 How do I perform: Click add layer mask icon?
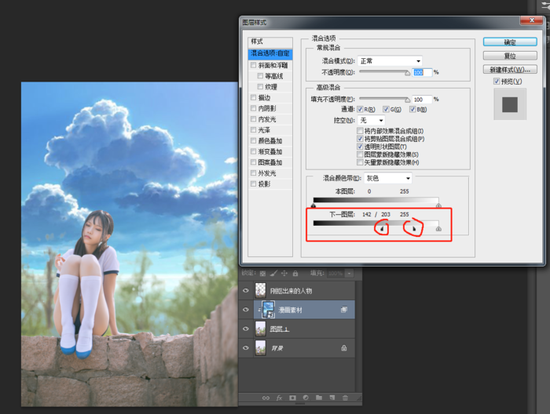[293, 398]
